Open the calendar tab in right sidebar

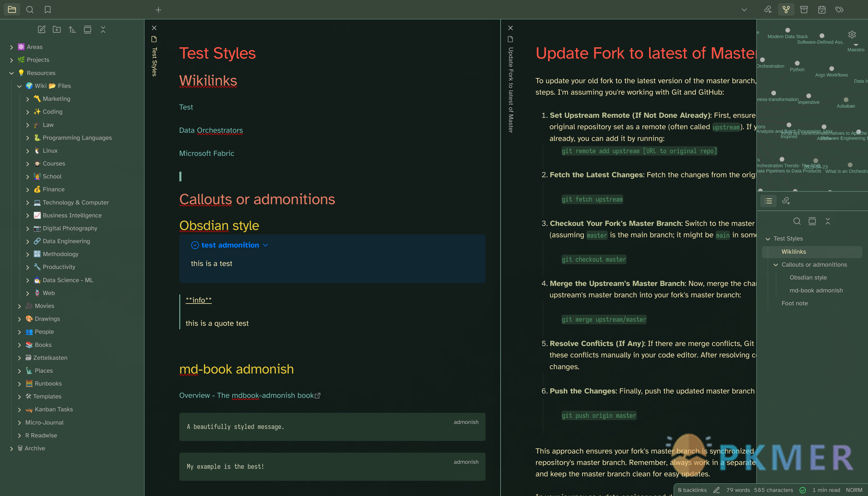[822, 10]
